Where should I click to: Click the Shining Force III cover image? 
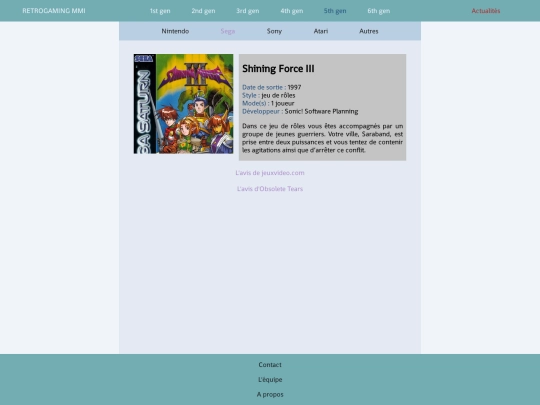point(184,104)
